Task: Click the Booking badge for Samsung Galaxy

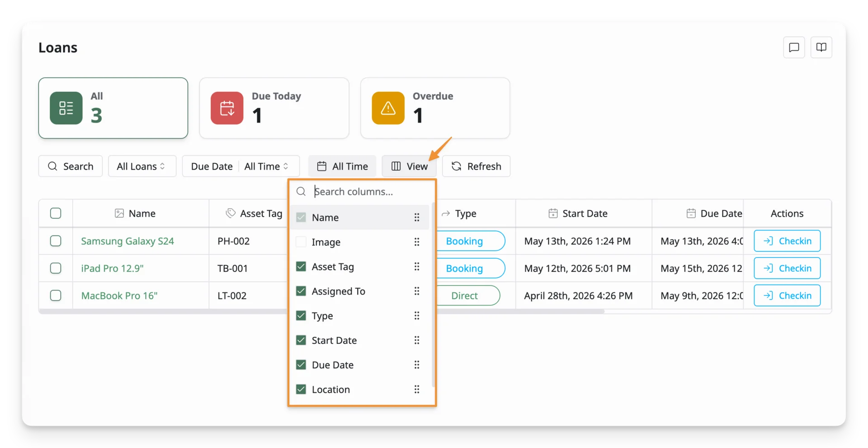Action: [470, 241]
